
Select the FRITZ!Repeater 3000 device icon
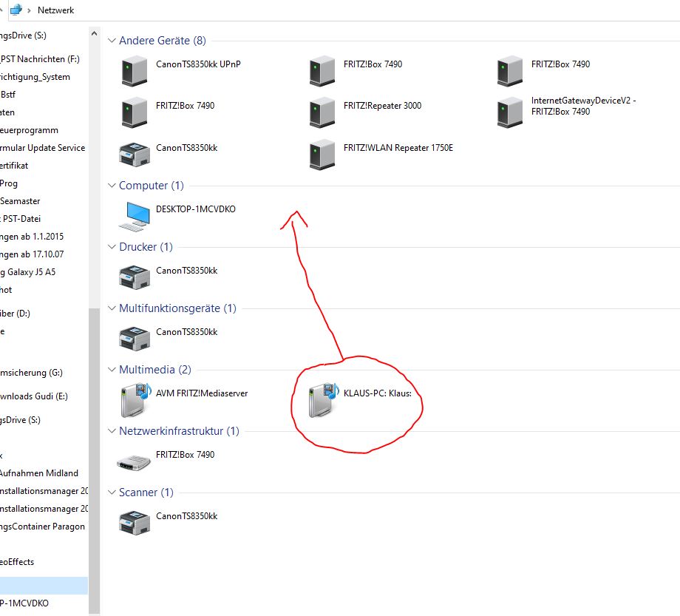pyautogui.click(x=322, y=112)
